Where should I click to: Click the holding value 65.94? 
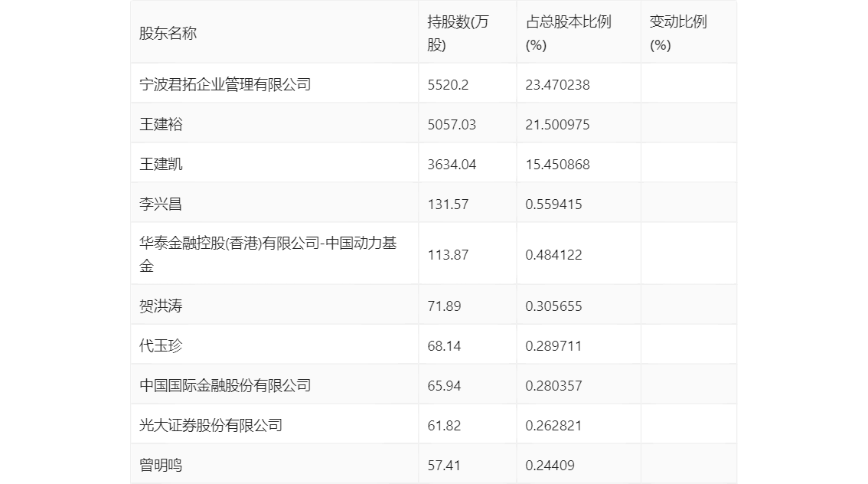click(x=444, y=386)
